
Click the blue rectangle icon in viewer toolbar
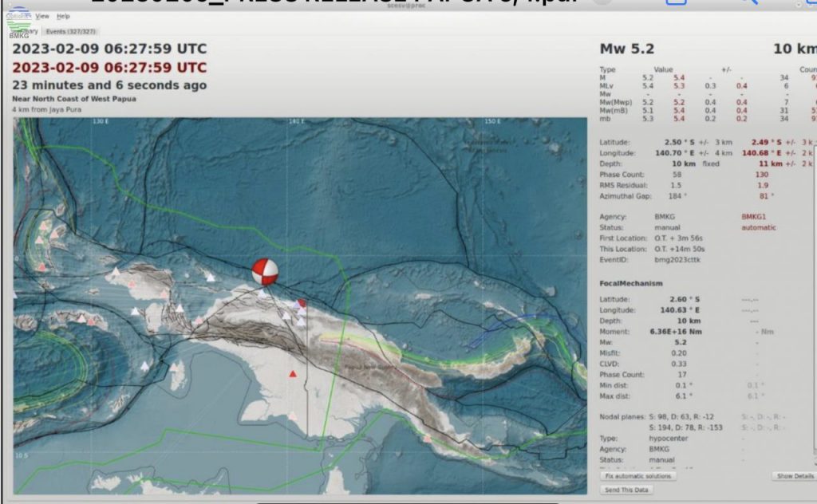click(676, 2)
